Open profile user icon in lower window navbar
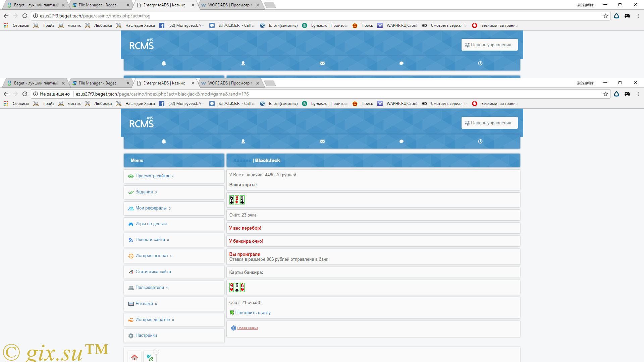The height and width of the screenshot is (362, 644). (243, 141)
